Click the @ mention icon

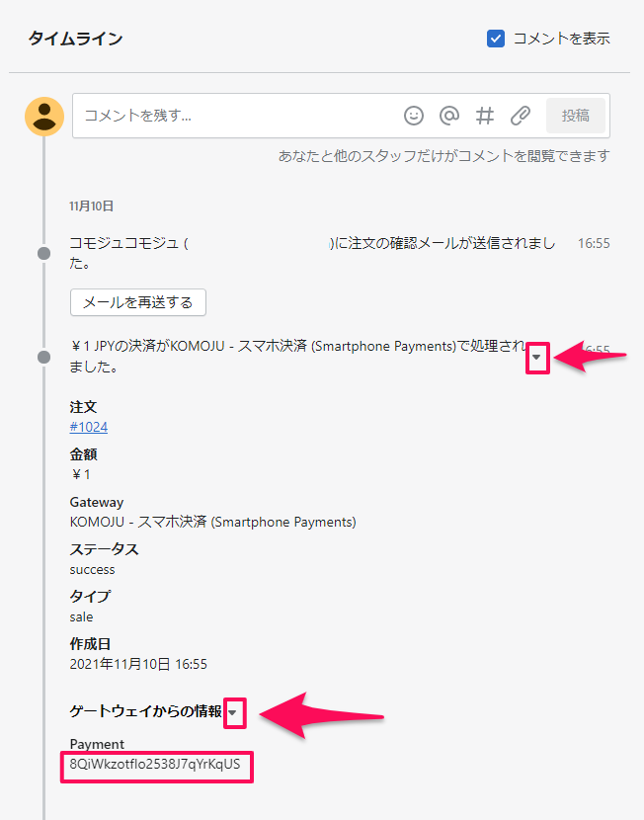click(x=449, y=116)
